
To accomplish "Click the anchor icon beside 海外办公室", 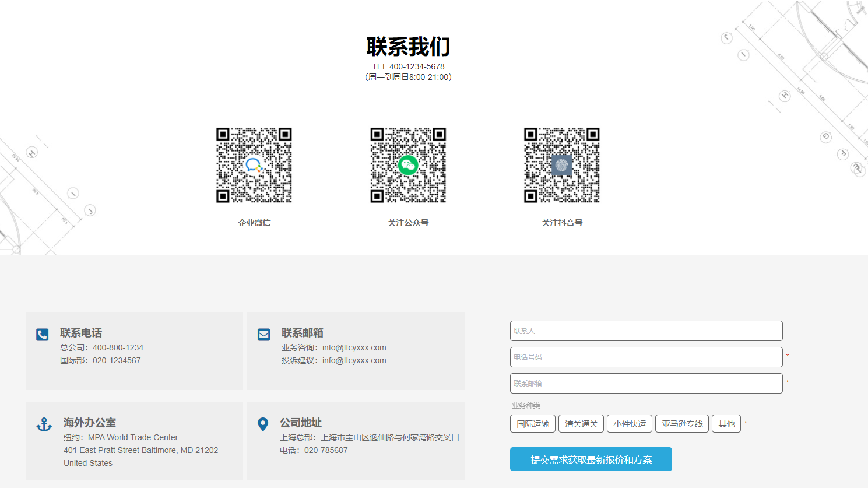I will coord(43,424).
